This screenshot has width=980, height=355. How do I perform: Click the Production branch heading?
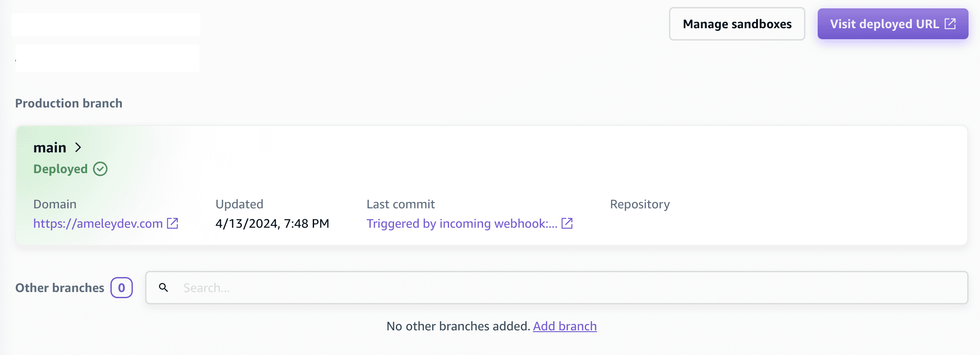pyautogui.click(x=69, y=104)
